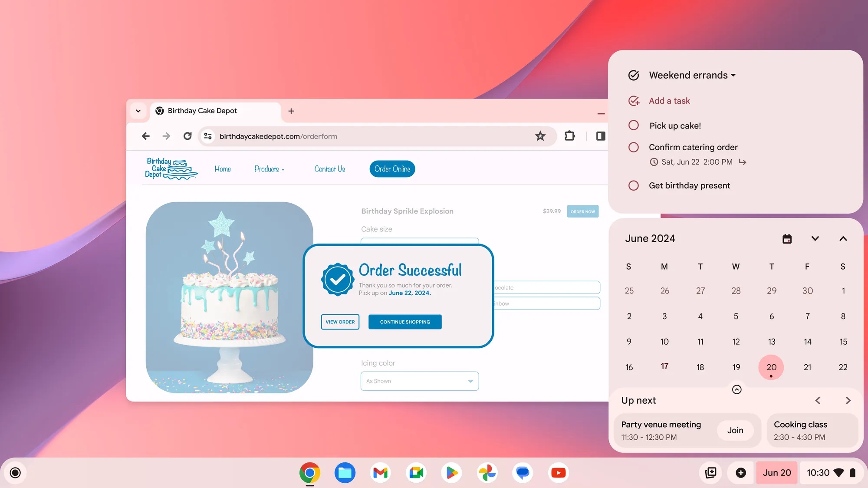Viewport: 868px width, 488px height.
Task: Click the Chrome browser icon in taskbar
Action: 309,472
